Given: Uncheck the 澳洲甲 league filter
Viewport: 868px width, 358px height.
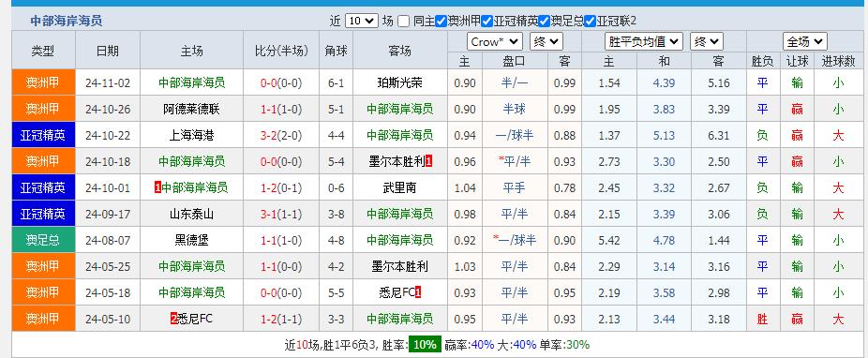Looking at the screenshot, I should 441,22.
